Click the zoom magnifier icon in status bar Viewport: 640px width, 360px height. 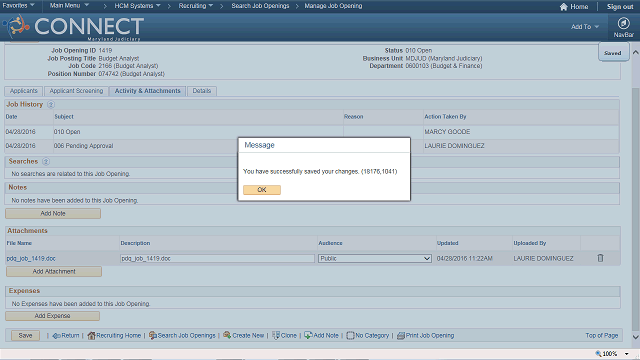[x=598, y=353]
